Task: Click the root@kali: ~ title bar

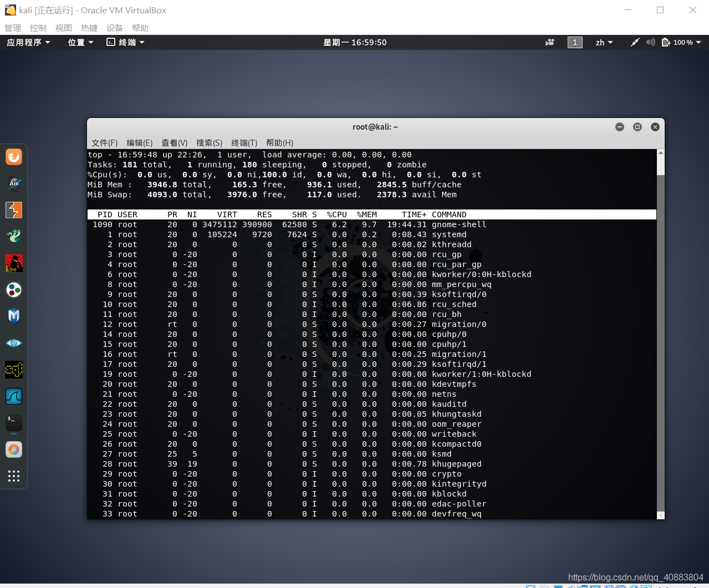Action: point(375,127)
